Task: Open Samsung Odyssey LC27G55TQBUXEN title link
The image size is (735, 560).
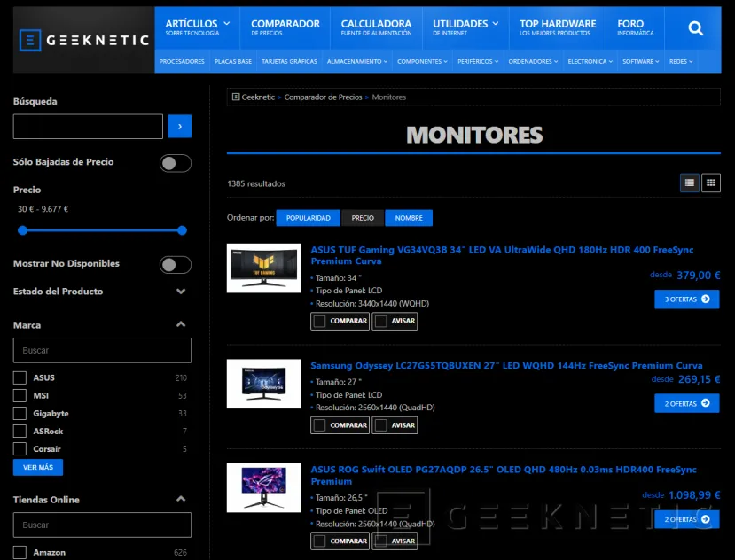Action: click(507, 366)
